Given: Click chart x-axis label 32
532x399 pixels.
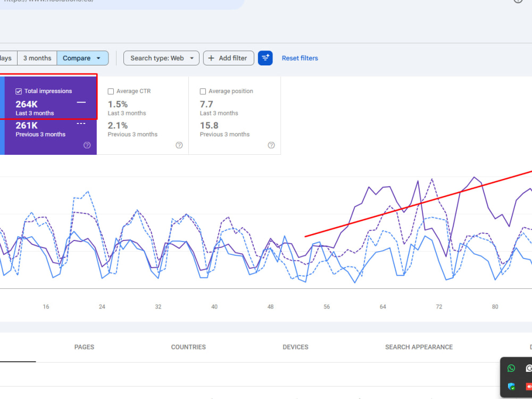Looking at the screenshot, I should (158, 307).
